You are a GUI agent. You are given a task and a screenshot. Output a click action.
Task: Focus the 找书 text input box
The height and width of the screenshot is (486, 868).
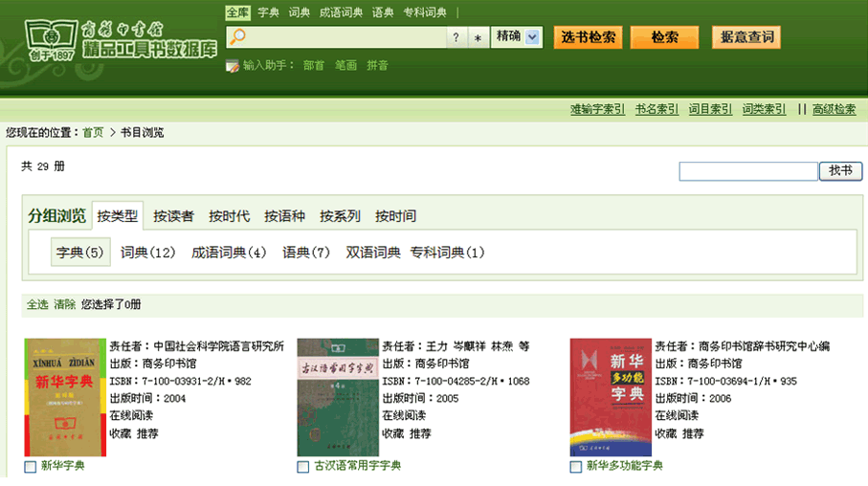click(748, 171)
